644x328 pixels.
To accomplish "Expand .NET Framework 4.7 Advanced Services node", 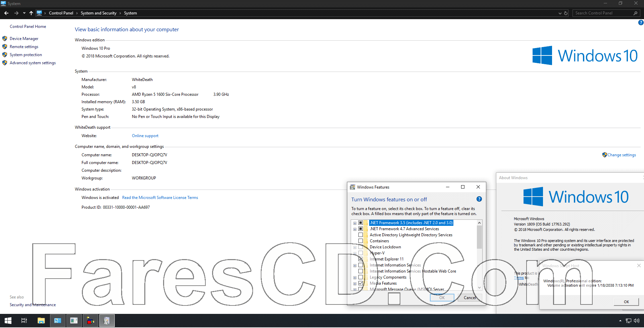I will click(x=355, y=229).
